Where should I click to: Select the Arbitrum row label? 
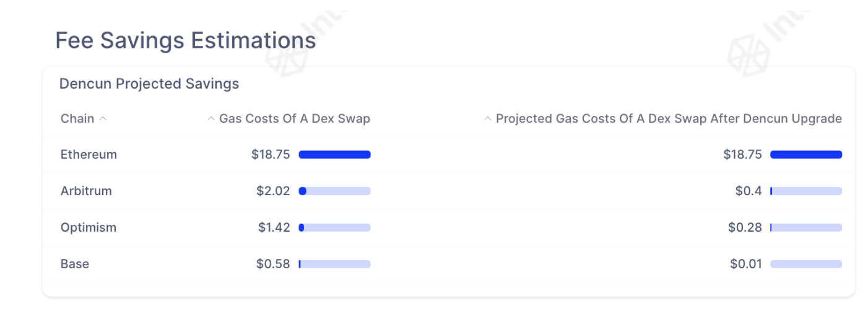(x=86, y=191)
